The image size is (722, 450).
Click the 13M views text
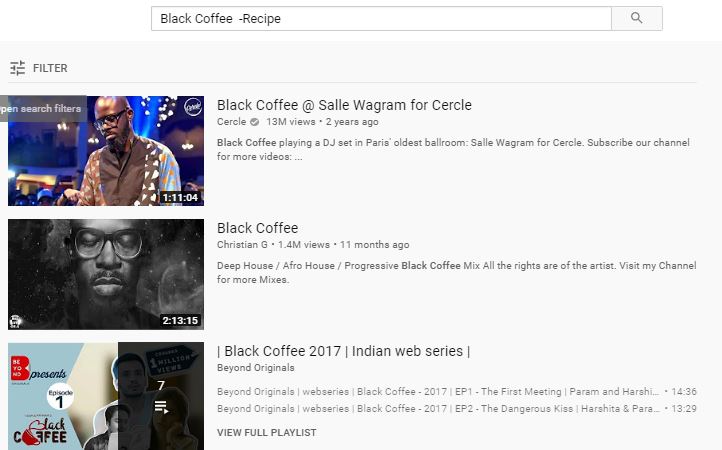pyautogui.click(x=291, y=122)
